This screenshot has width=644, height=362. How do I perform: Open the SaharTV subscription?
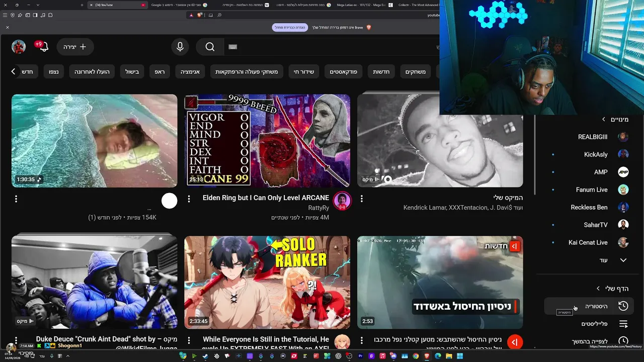click(x=588, y=225)
